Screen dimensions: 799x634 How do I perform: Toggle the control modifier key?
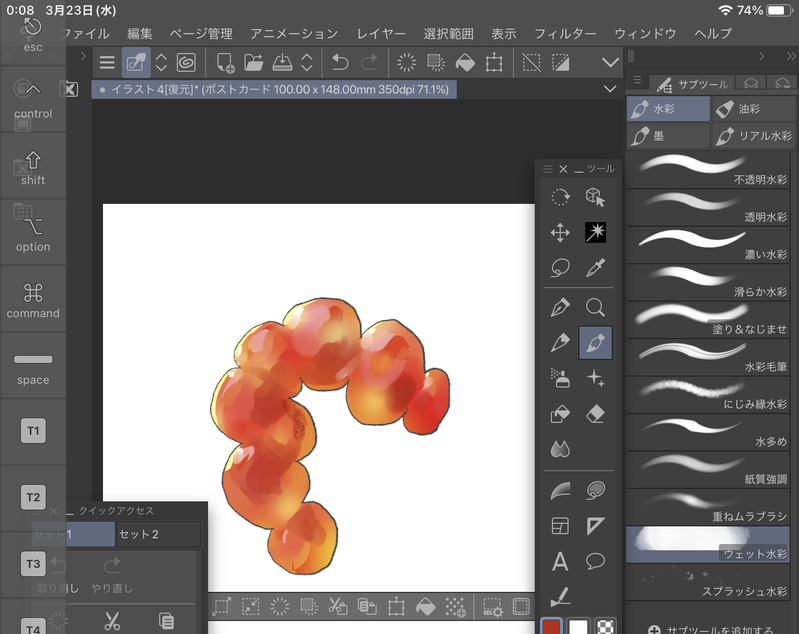(x=33, y=100)
